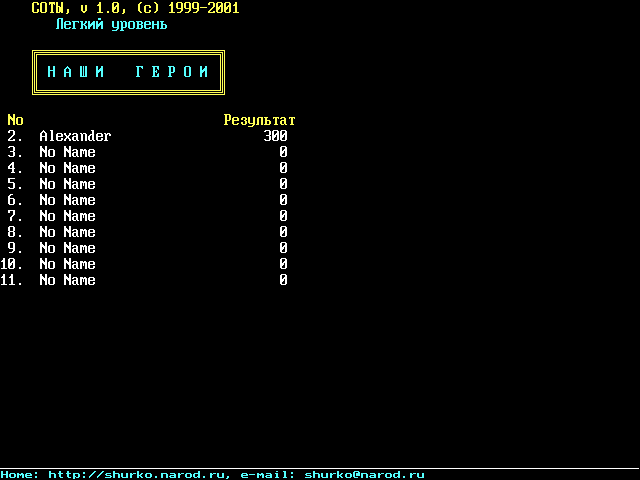Click the Легкий уровень difficulty label
Viewport: 640px width, 480px height.
tap(111, 24)
